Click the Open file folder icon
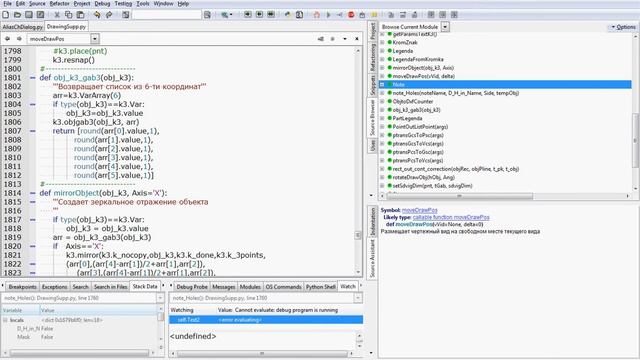 click(x=17, y=15)
